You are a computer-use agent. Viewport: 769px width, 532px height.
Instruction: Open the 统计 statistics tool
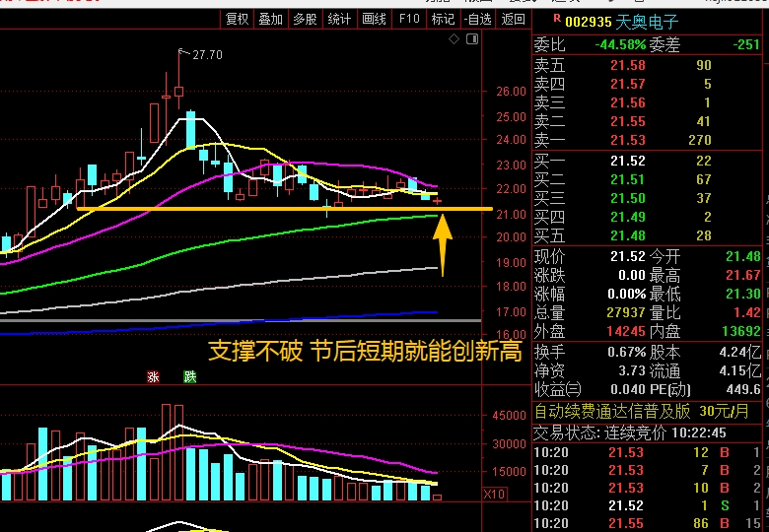tap(339, 19)
